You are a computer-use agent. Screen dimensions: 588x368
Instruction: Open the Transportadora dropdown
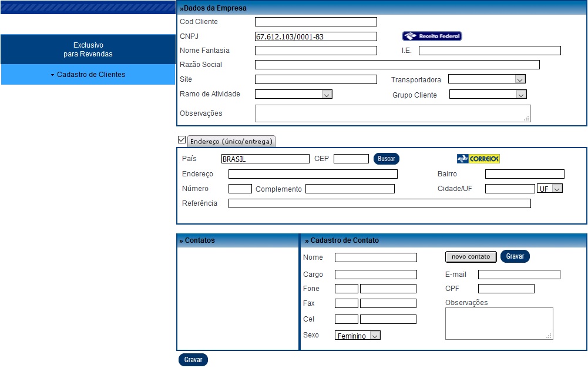point(486,79)
